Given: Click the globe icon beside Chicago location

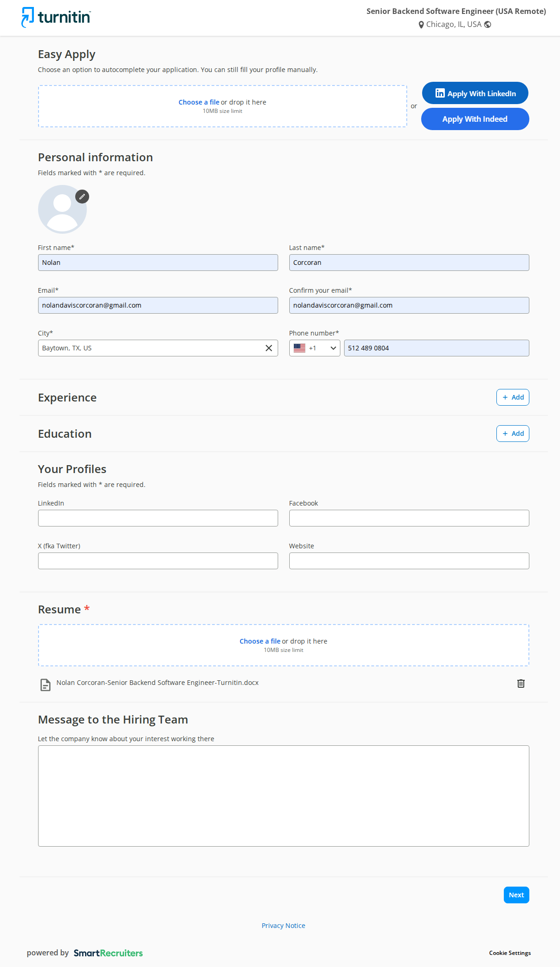Looking at the screenshot, I should (x=488, y=25).
